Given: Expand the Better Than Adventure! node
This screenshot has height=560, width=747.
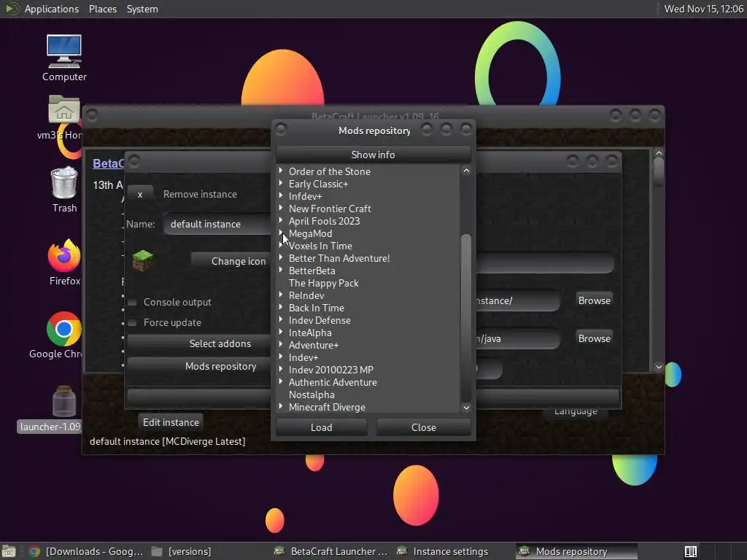Looking at the screenshot, I should coord(281,257).
